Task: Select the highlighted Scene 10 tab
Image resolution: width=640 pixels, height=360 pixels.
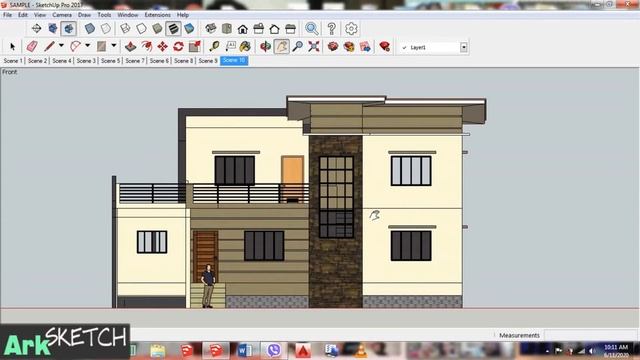Action: [234, 60]
